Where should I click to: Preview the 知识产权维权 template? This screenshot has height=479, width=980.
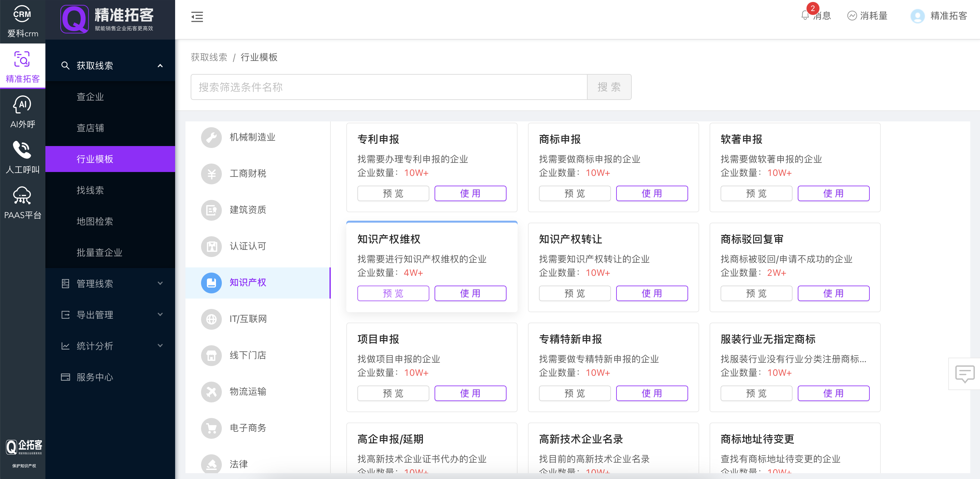[393, 293]
